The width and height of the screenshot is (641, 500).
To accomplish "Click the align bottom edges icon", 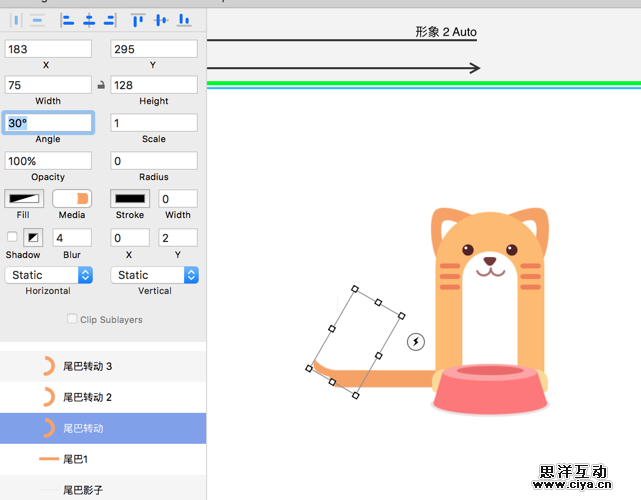I will [x=183, y=19].
